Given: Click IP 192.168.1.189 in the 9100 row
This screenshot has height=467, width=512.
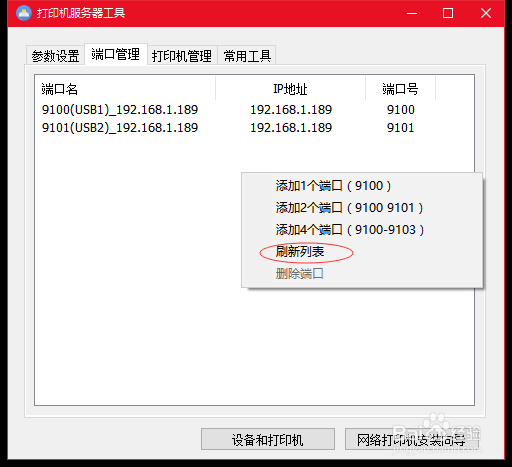Looking at the screenshot, I should point(291,110).
